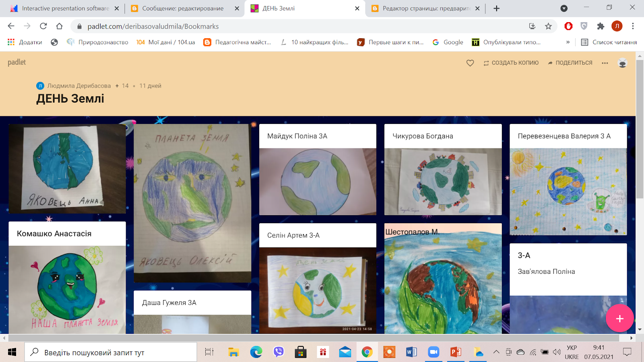Close the ДЕНЬ Землі browser tab
This screenshot has height=362, width=644.
[x=357, y=8]
